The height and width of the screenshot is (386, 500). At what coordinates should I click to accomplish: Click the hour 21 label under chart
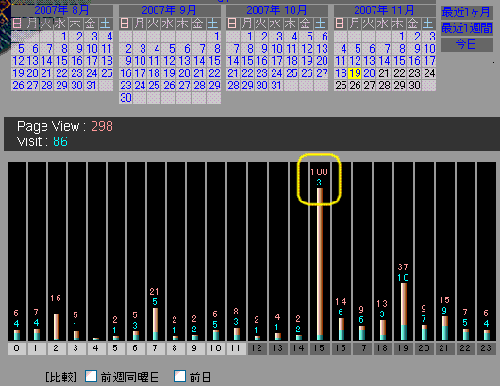pos(445,349)
